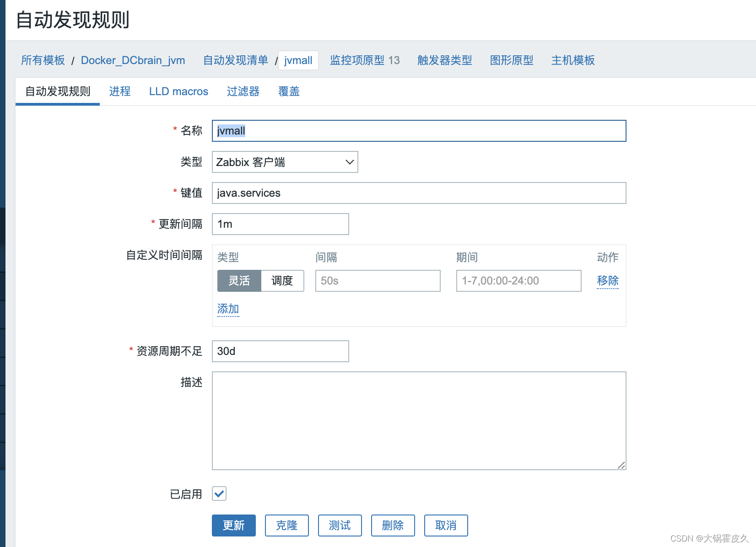Open 监控项原型 13 item prototypes
This screenshot has width=756, height=547.
click(365, 60)
